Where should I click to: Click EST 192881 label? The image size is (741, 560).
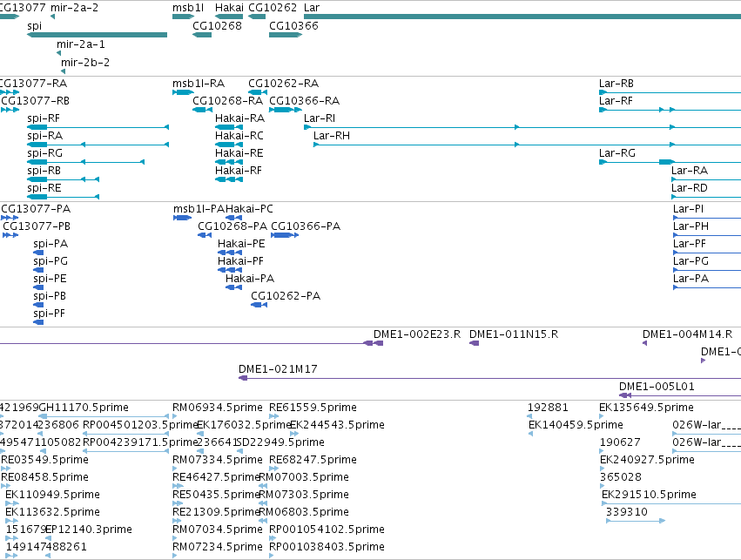coord(548,408)
